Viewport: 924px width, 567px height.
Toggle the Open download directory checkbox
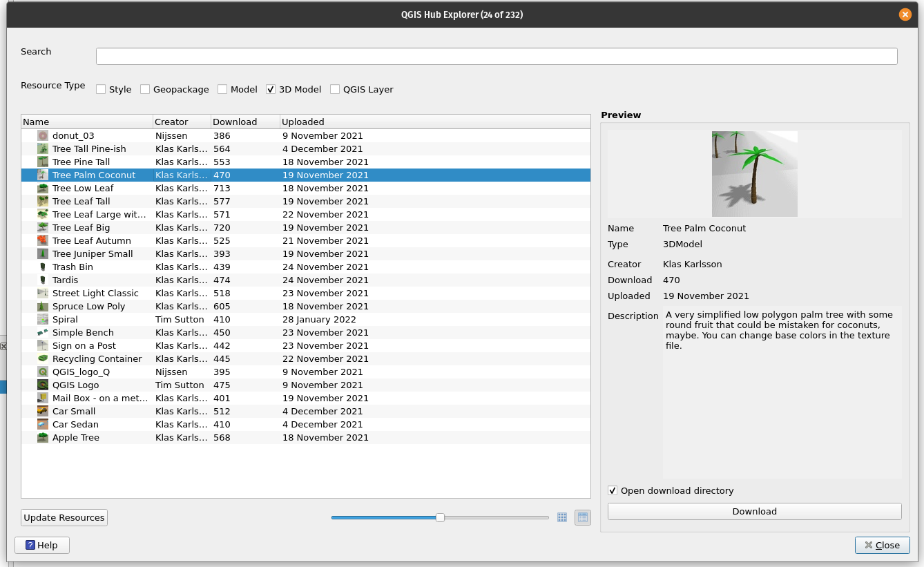tap(613, 490)
